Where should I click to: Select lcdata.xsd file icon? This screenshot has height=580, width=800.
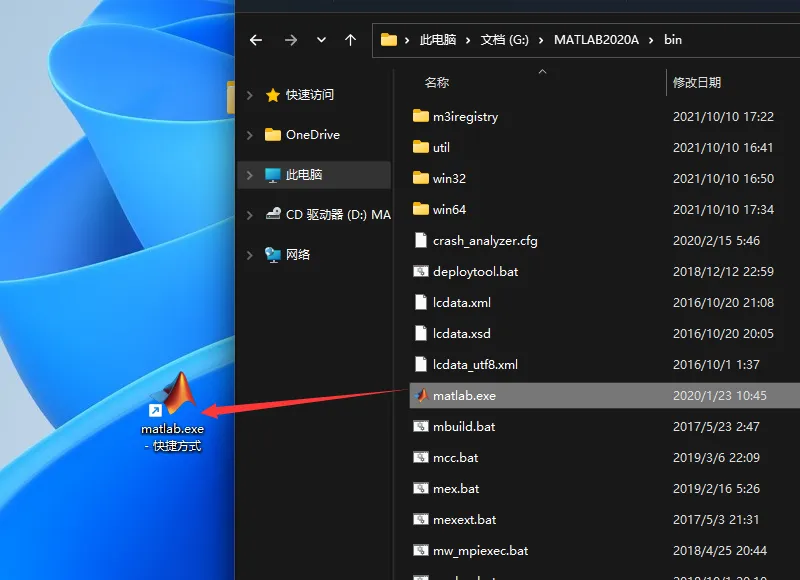click(x=420, y=333)
